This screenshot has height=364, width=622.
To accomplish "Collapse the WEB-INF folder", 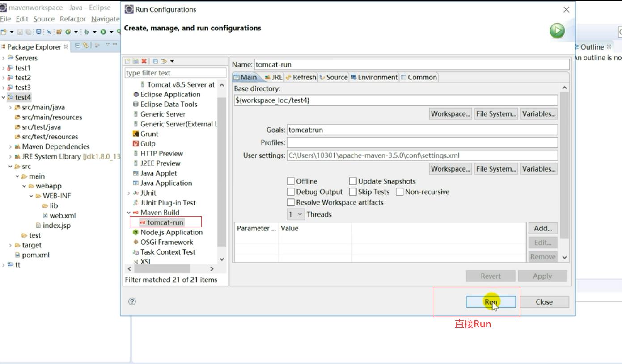I will pos(31,196).
